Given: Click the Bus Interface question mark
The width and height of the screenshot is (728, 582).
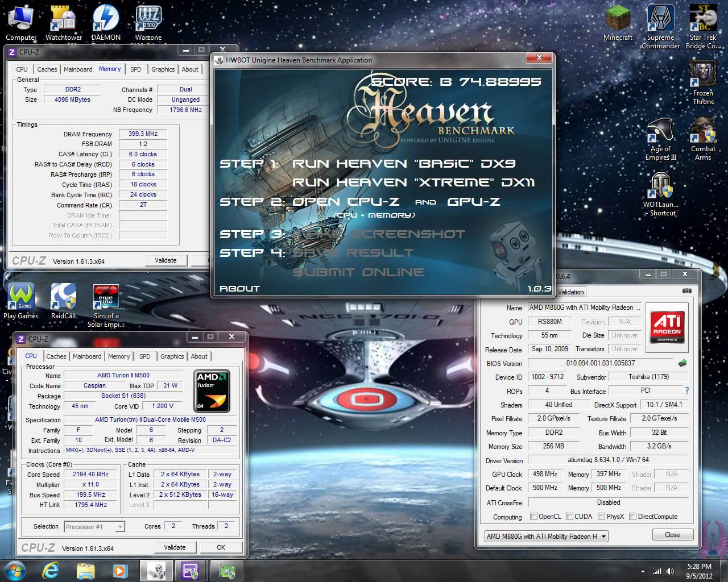Looking at the screenshot, I should tap(686, 390).
